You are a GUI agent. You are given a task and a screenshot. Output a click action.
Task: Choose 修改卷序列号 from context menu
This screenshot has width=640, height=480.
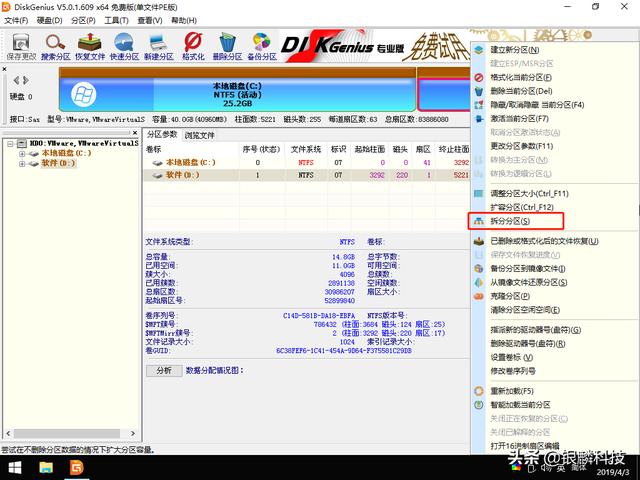pos(554,371)
